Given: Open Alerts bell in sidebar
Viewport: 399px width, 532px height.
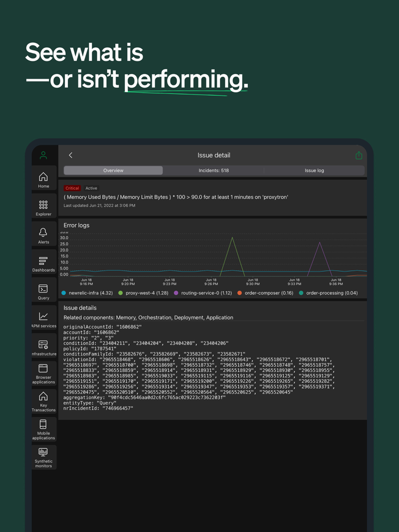Looking at the screenshot, I should click(43, 234).
